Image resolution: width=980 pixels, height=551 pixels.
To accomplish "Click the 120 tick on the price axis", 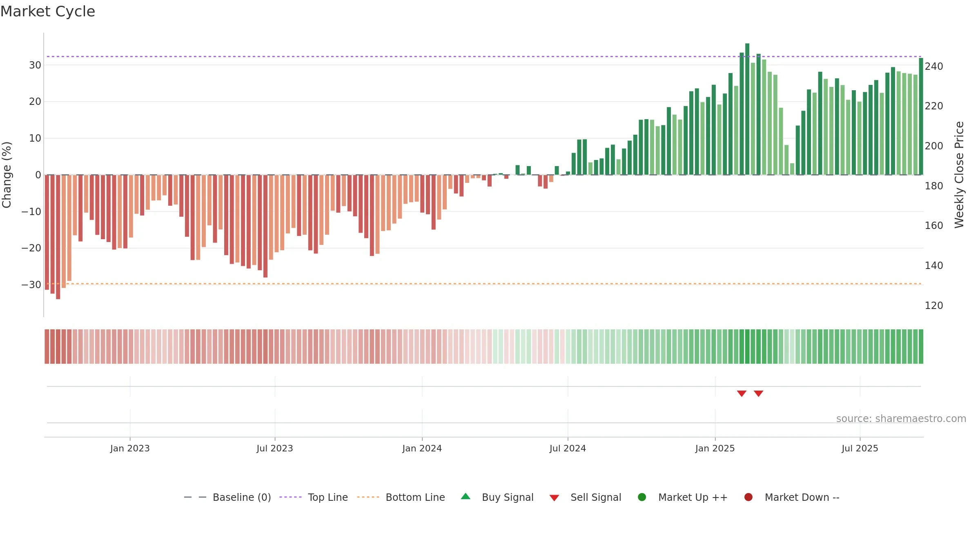I will pyautogui.click(x=934, y=306).
